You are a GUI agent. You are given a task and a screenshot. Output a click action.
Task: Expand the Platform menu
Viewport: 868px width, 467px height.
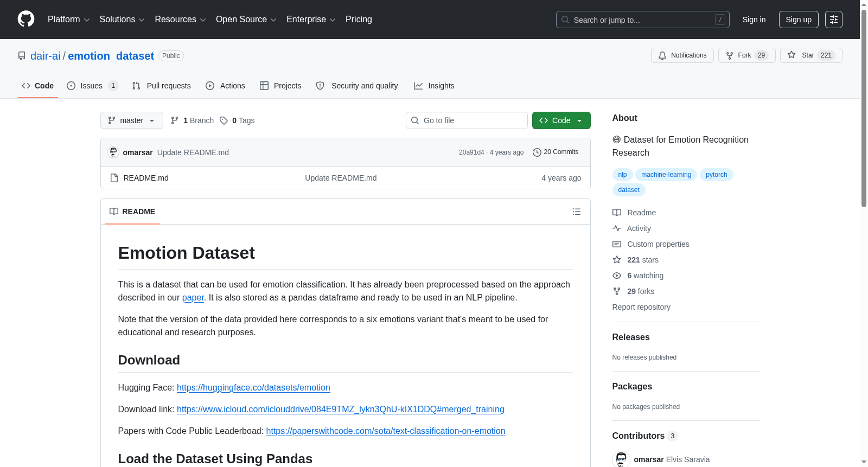(68, 20)
